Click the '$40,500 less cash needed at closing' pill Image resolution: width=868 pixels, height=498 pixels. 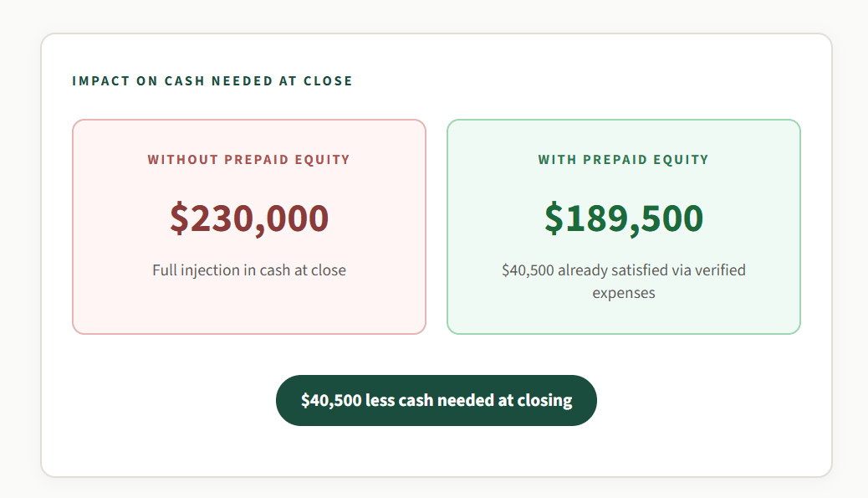436,400
